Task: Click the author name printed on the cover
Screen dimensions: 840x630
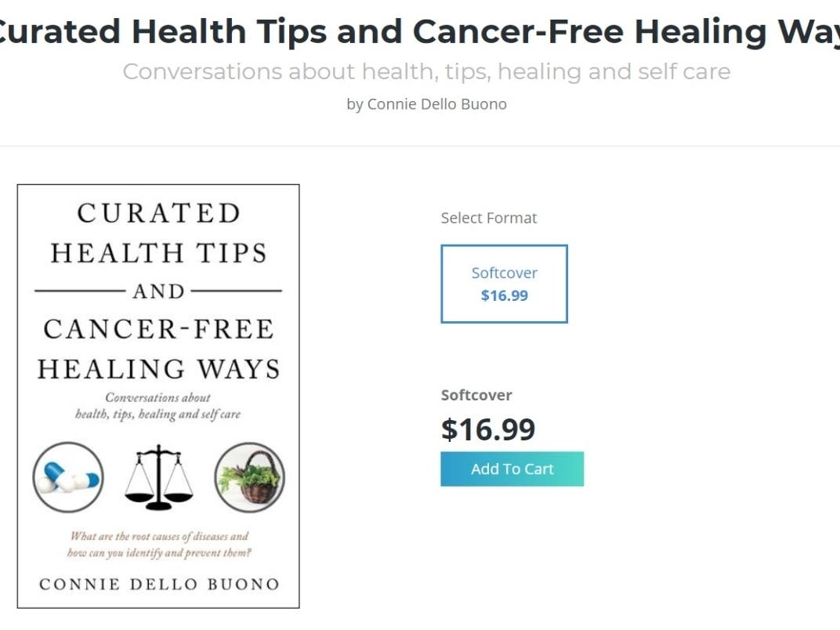Action: click(x=159, y=584)
